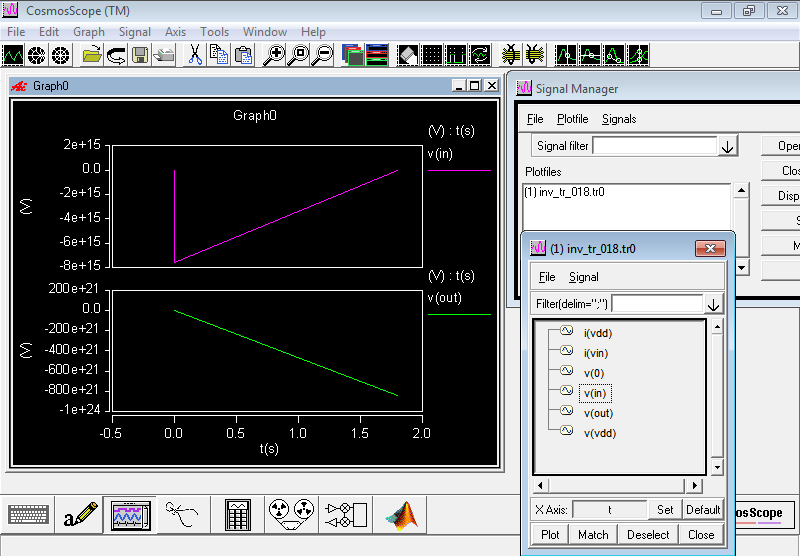
Task: Click the first yellow bug icon
Action: pos(511,55)
